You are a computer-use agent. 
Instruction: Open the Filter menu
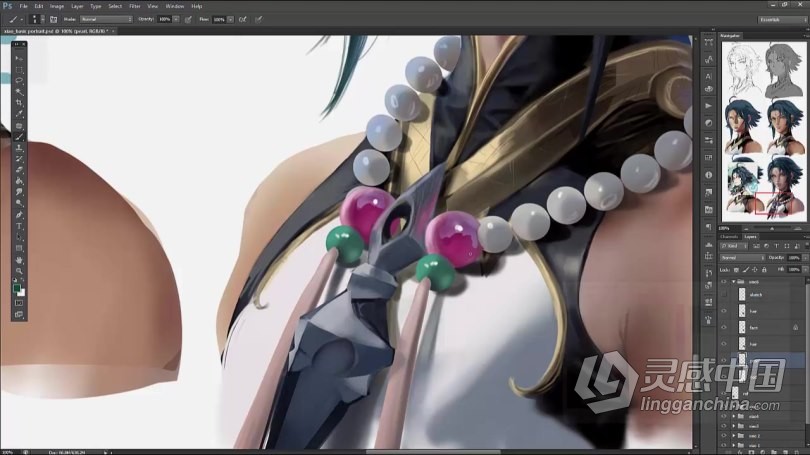(134, 6)
